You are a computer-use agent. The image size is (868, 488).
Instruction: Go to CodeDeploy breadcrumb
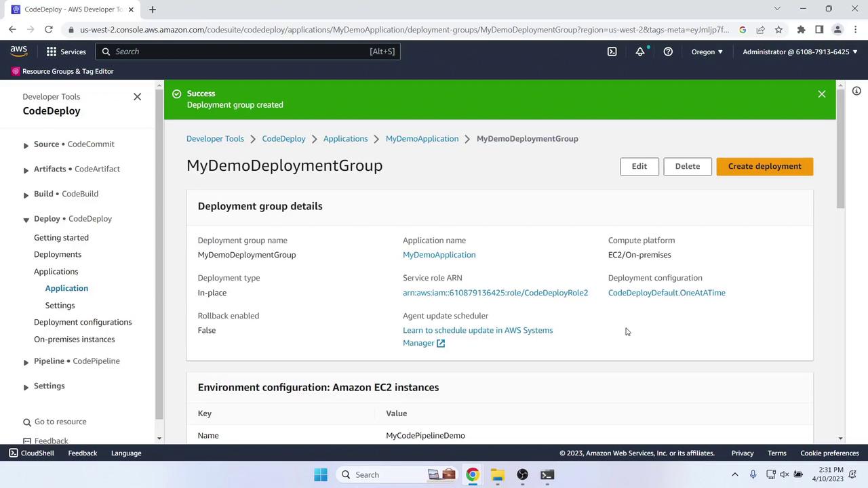[283, 139]
